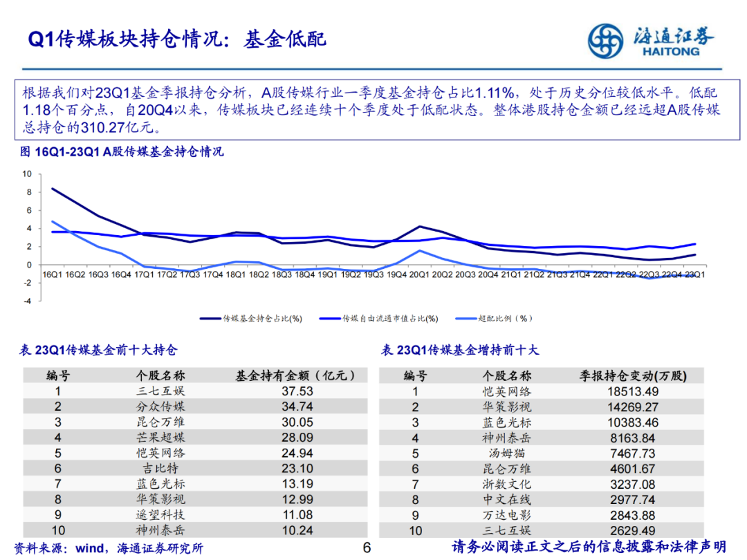The height and width of the screenshot is (560, 747).
Task: Click 恺英网络 in the 增持 table
Action: 507,392
